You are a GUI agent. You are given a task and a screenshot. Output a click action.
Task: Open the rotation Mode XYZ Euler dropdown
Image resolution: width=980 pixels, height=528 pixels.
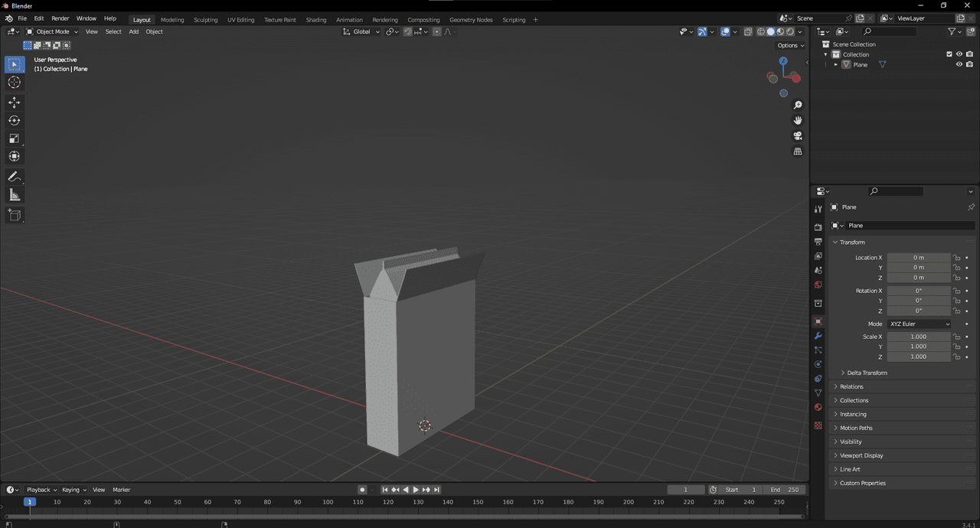tap(920, 324)
